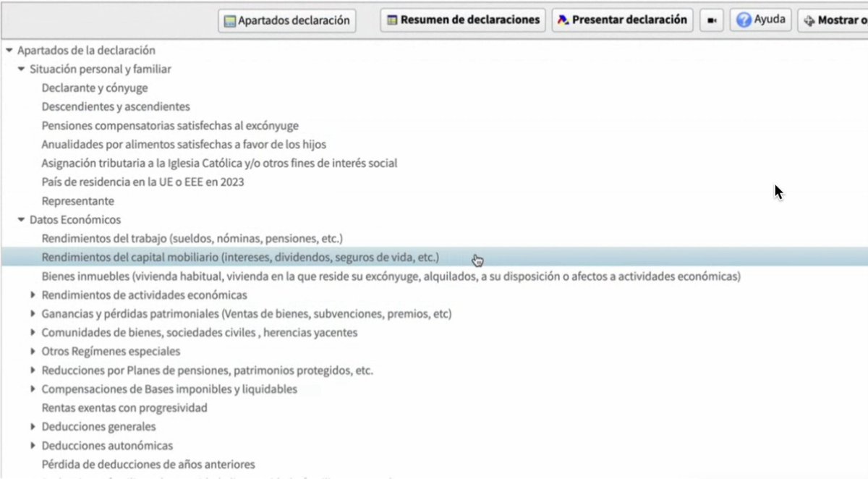
Task: Expand Comunidades de bienes node
Action: pyautogui.click(x=33, y=333)
